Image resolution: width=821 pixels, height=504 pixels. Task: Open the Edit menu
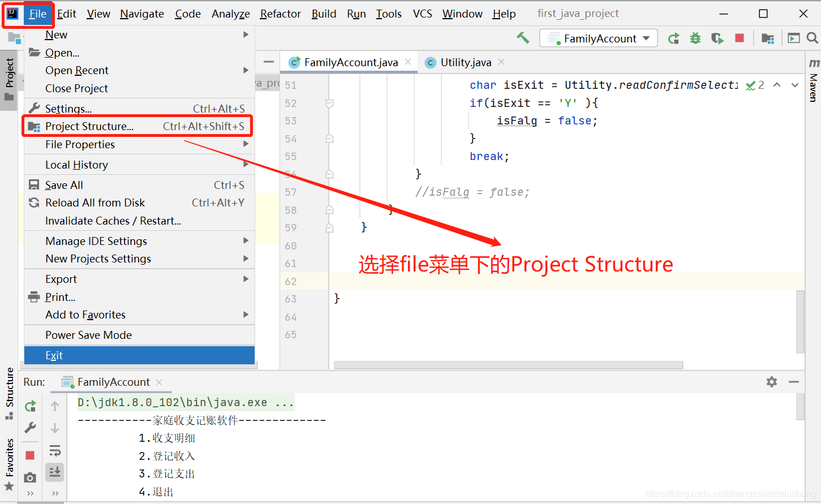[x=67, y=14]
